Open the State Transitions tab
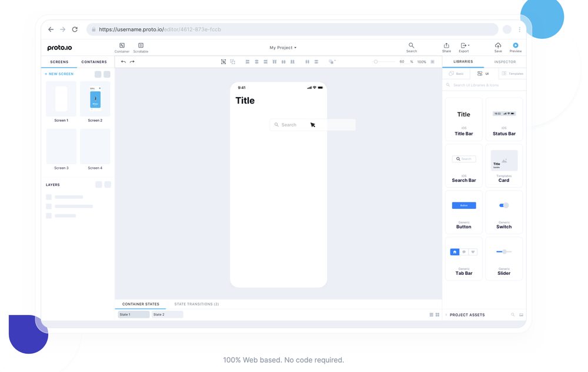Viewport: 588px width, 372px height. (196, 304)
